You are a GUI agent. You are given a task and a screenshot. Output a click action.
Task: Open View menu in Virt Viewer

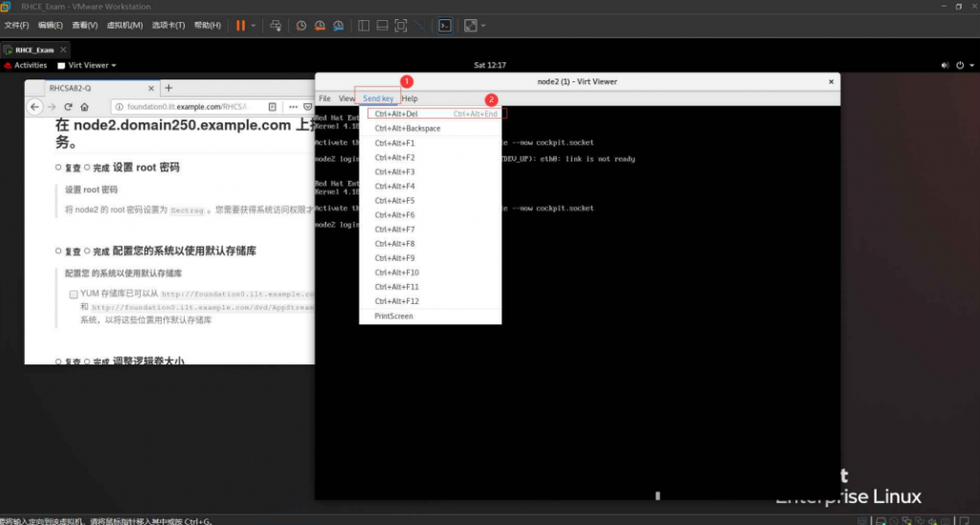(346, 98)
